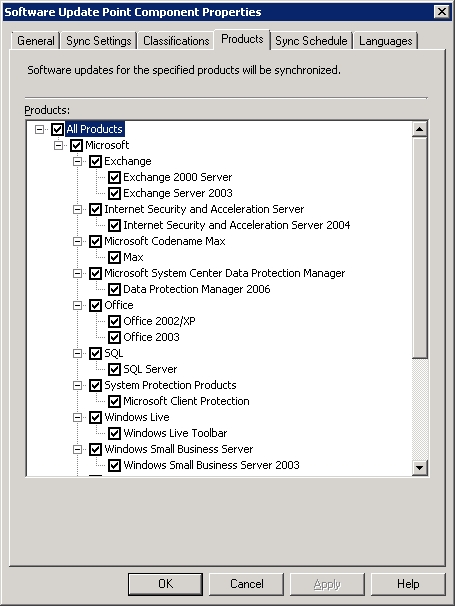Image resolution: width=455 pixels, height=606 pixels.
Task: Toggle Data Protection Manager 2006 checkbox
Action: 114,289
